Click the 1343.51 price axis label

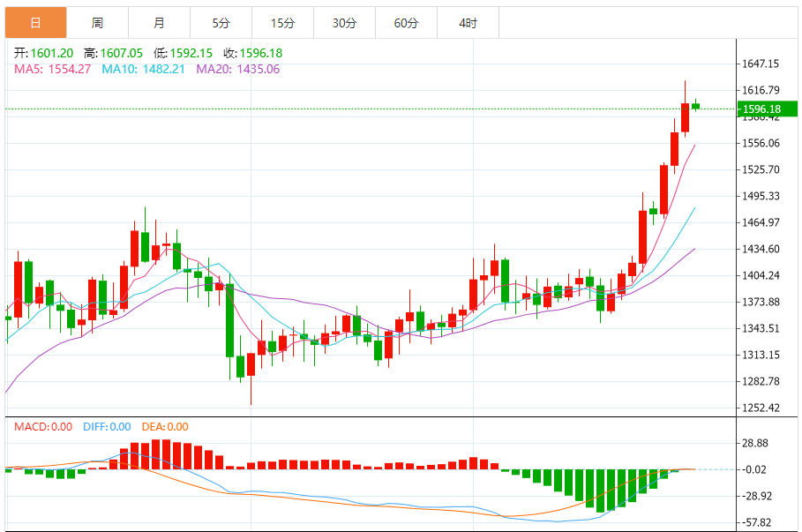(761, 328)
